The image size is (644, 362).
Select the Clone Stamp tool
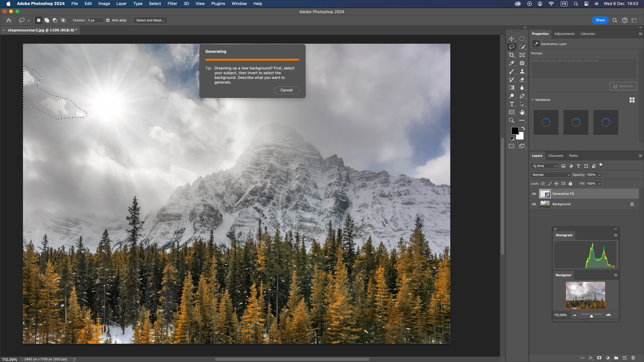point(522,71)
